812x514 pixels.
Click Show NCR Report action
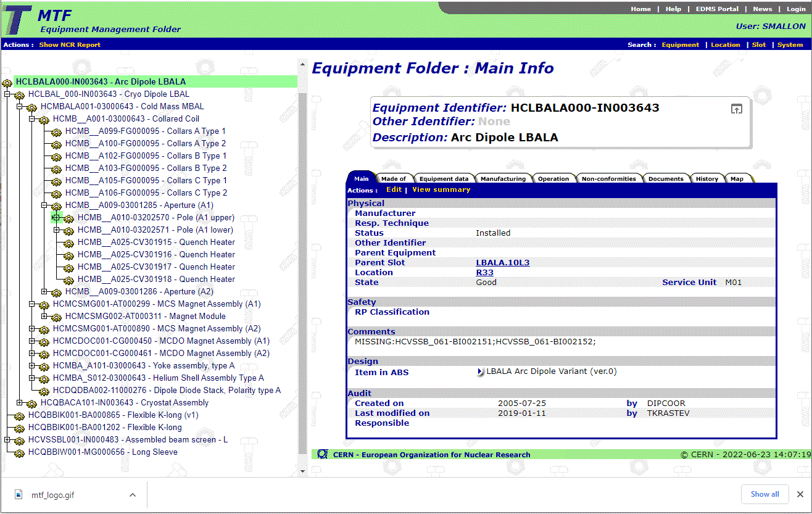click(70, 44)
